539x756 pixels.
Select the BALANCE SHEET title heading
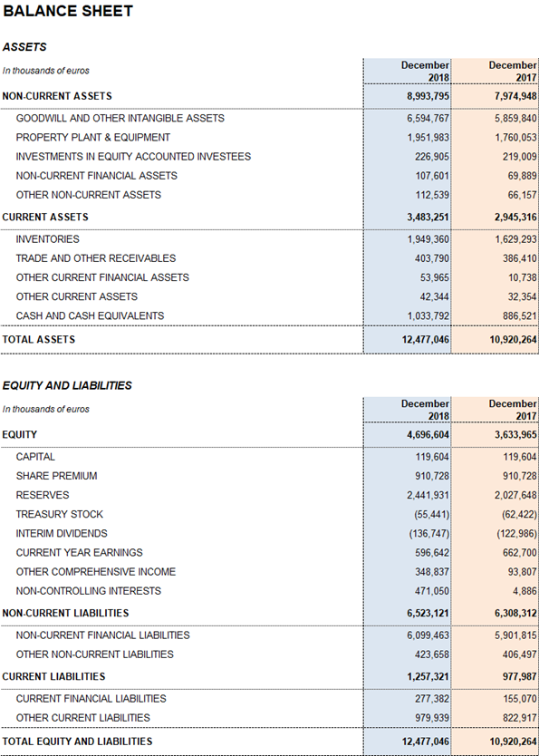[x=68, y=11]
